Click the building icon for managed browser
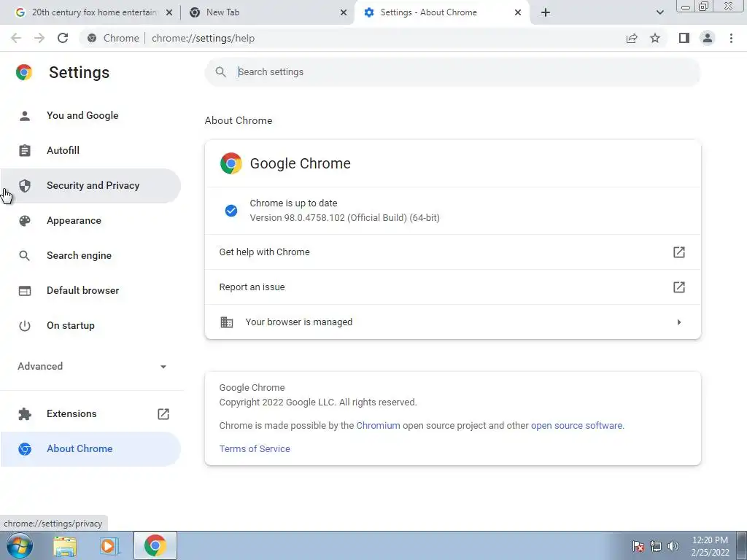Screen dimensions: 747x560 [x=227, y=322]
